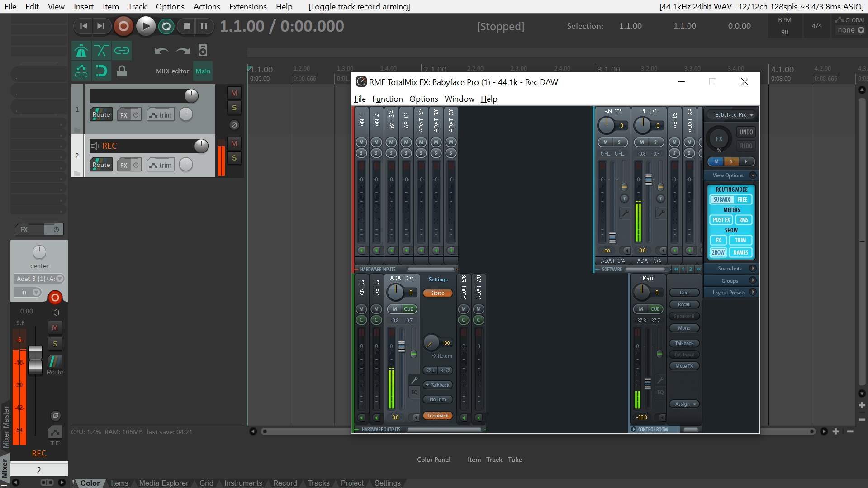Solo track 2 in track panel
Viewport: 868px width, 488px height.
point(234,158)
